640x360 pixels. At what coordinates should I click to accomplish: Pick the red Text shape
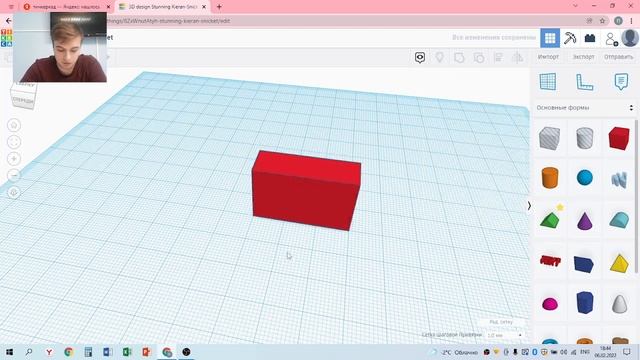[550, 261]
